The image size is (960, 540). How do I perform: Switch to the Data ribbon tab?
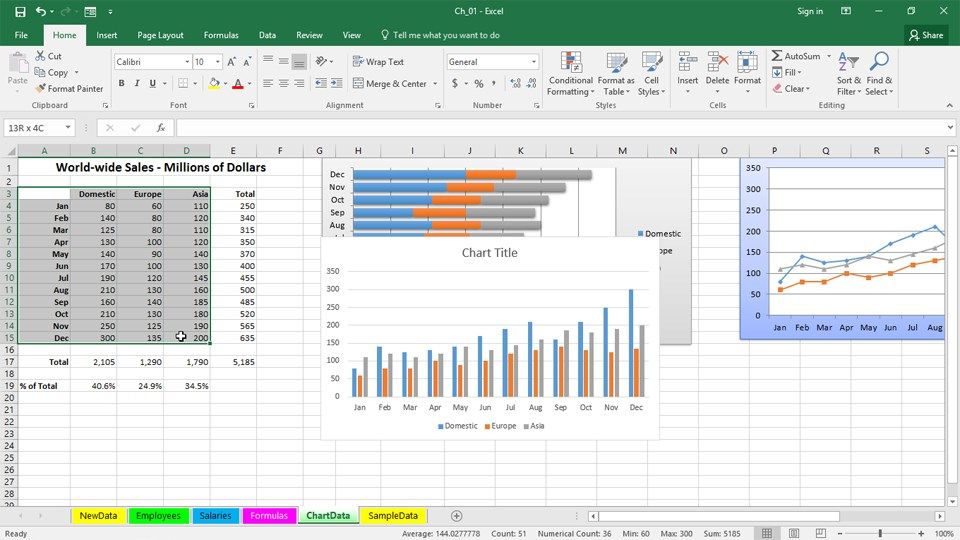coord(267,35)
